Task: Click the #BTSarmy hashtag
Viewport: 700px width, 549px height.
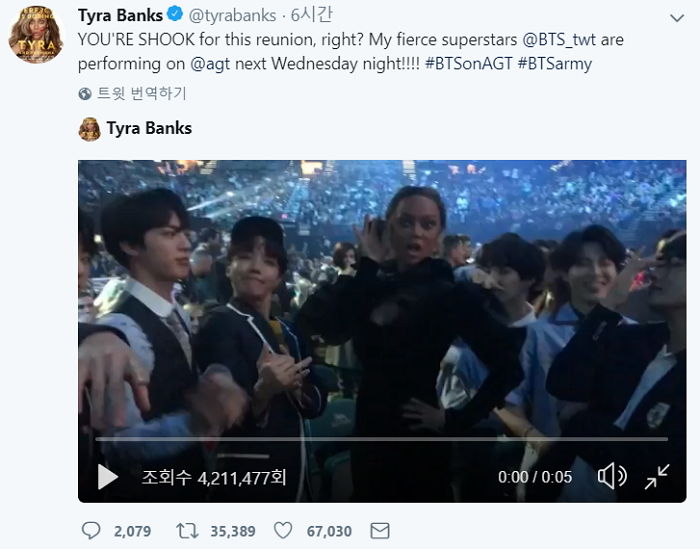Action: pyautogui.click(x=564, y=62)
